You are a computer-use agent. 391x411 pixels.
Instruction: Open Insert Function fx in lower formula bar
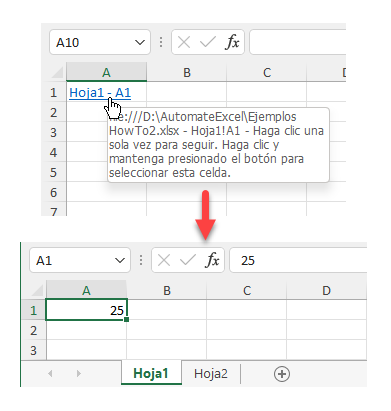pyautogui.click(x=213, y=260)
